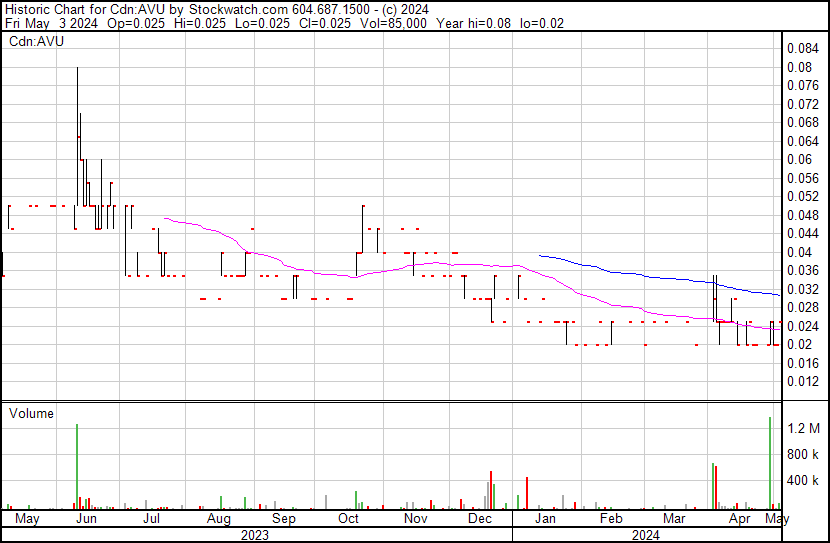This screenshot has height=543, width=830.
Task: Click the '1.2 M' volume axis label
Action: pyautogui.click(x=804, y=428)
